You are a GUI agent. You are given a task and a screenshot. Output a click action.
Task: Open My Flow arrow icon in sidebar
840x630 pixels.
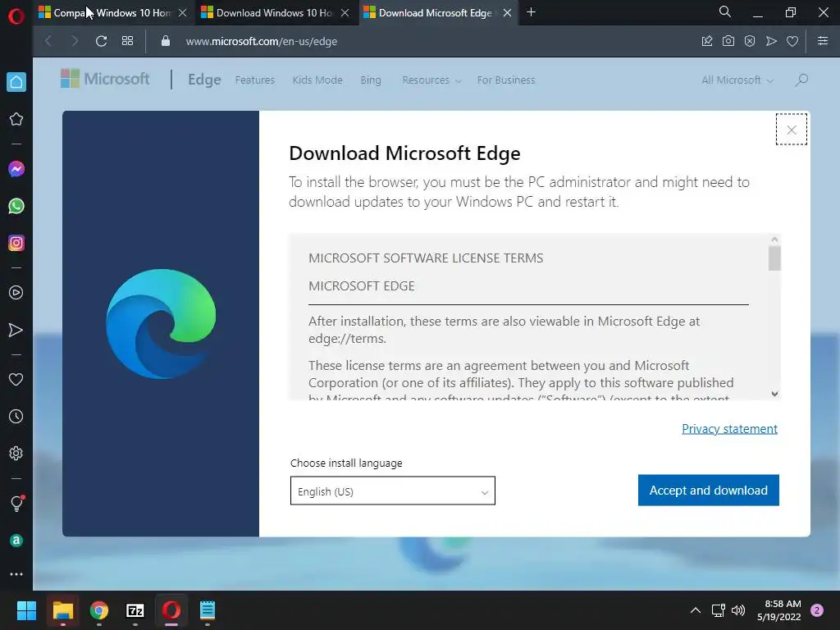(16, 330)
